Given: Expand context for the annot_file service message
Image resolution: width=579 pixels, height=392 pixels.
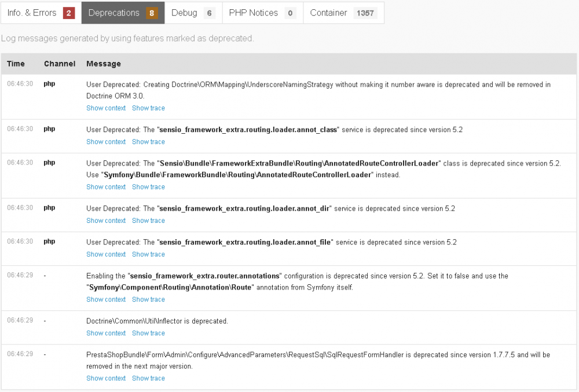Looking at the screenshot, I should coord(106,254).
